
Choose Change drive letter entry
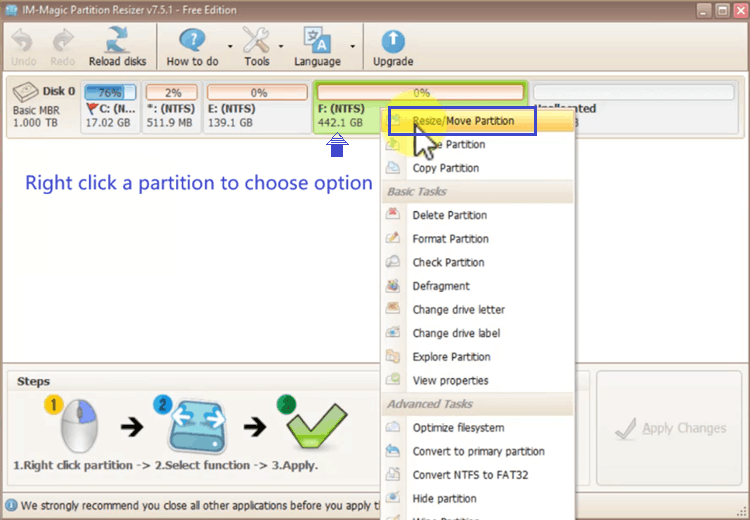tap(478, 310)
